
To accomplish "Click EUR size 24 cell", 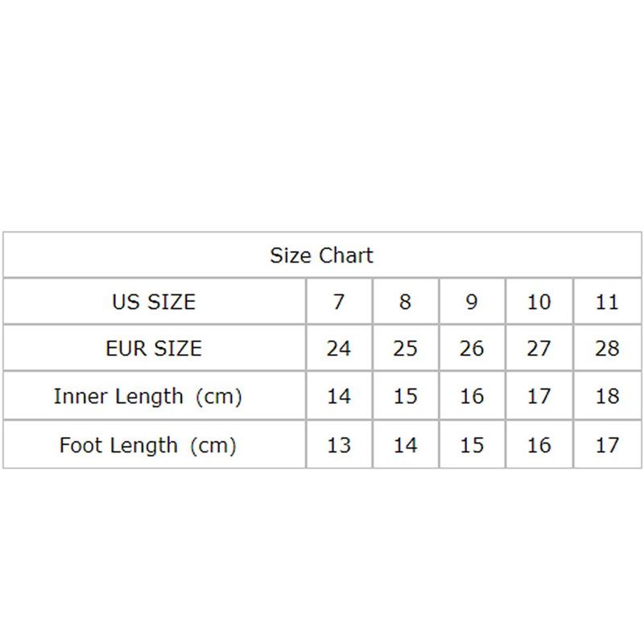I will pyautogui.click(x=339, y=349).
